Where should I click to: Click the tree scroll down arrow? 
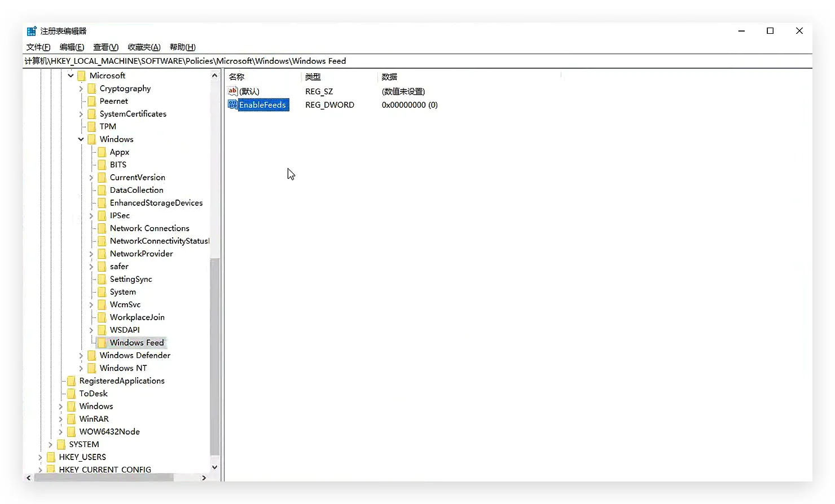click(x=214, y=467)
